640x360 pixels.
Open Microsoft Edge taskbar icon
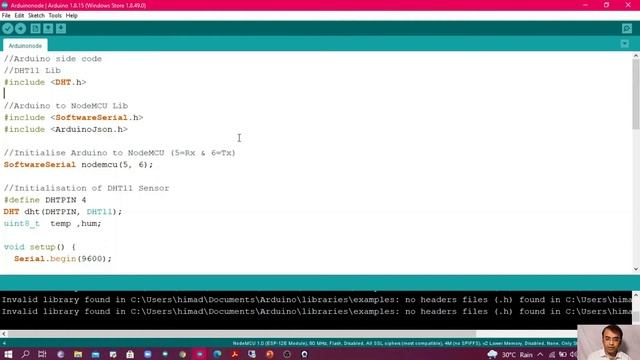pyautogui.click(x=217, y=354)
